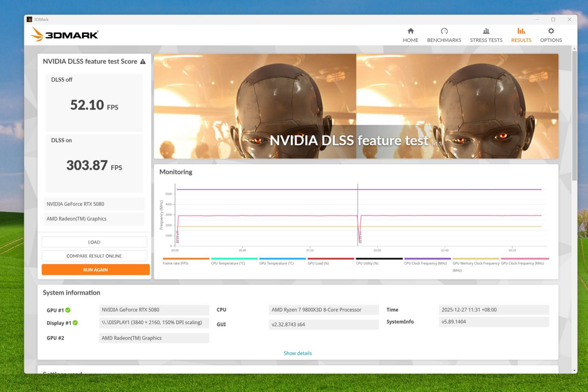Click the GPU Clock Frequency pink color swatch
Viewport: 588px width, 392px height.
pos(525,259)
